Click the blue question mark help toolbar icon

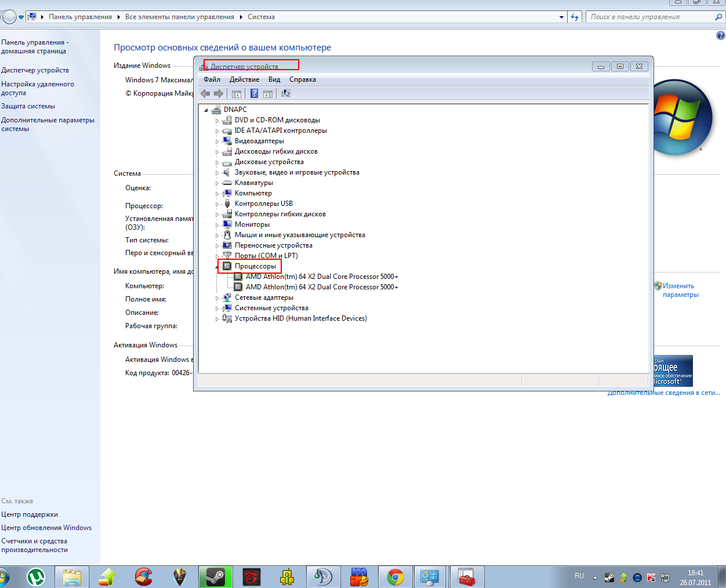[254, 93]
